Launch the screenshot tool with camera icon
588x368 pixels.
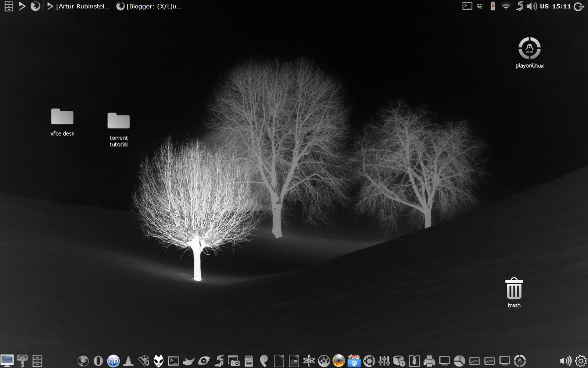coord(234,361)
